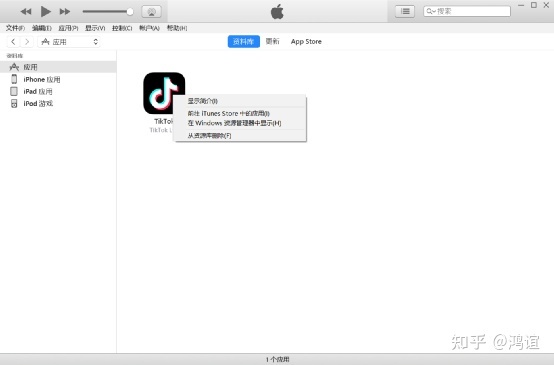Select iPod 游戏 in the sidebar
554x365 pixels.
click(x=58, y=104)
